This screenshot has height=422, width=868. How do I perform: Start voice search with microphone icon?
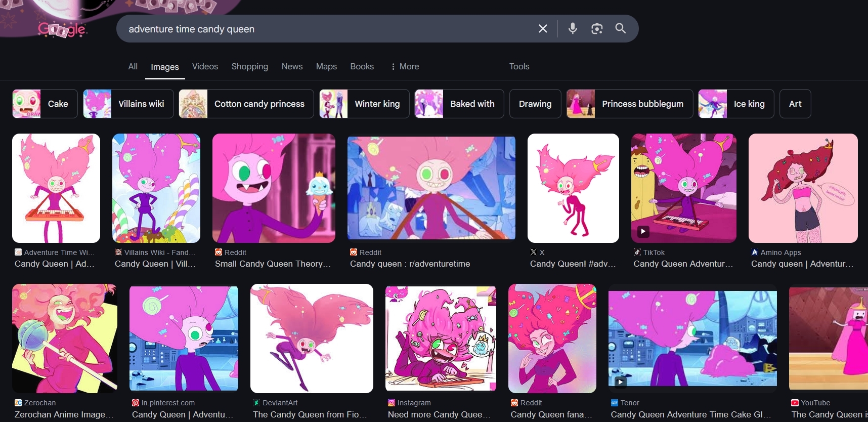click(573, 29)
